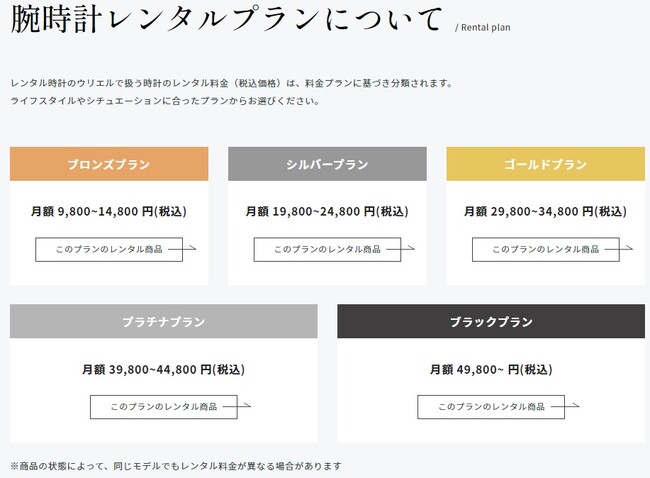Open Bronze plan rental items button
This screenshot has height=478, width=650.
(x=109, y=249)
